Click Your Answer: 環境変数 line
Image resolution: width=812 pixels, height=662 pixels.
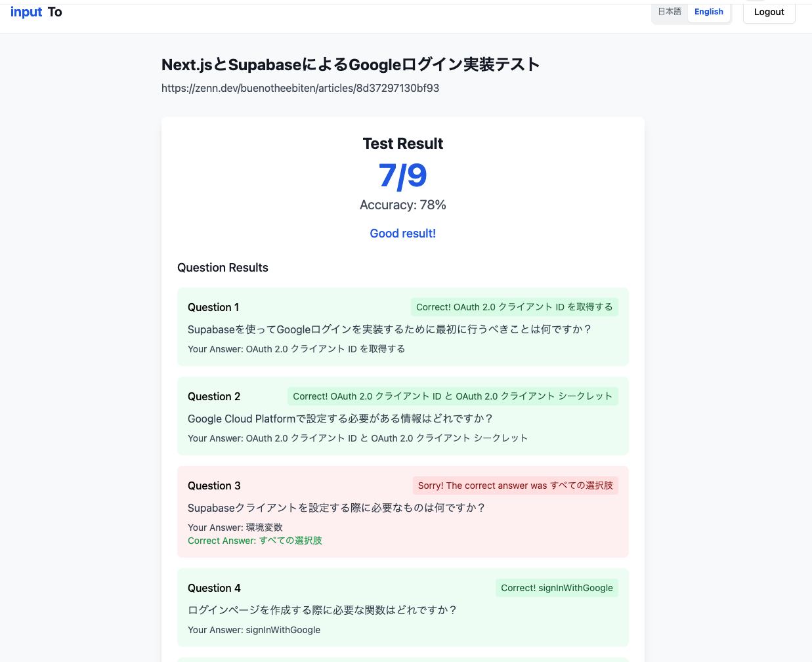[x=235, y=528]
